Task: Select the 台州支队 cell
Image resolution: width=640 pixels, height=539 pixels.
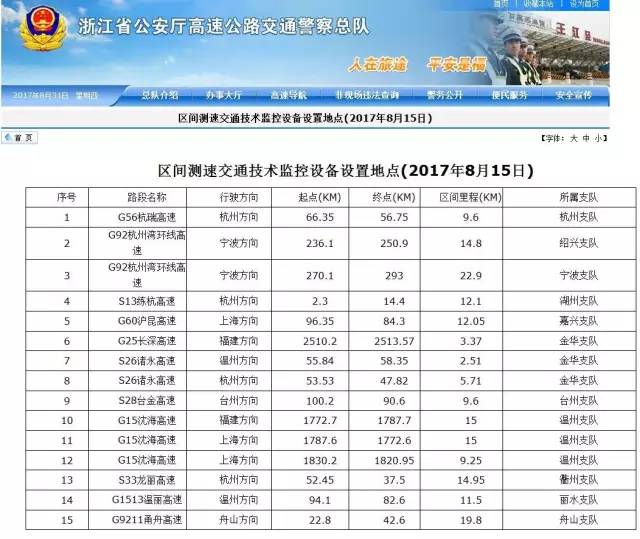Action: coord(569,401)
